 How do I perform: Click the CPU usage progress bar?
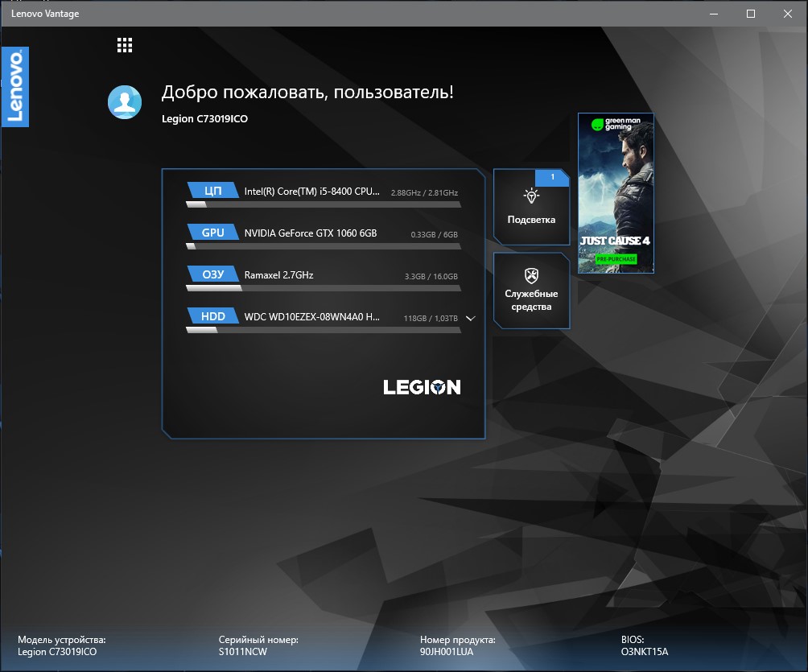[x=324, y=204]
